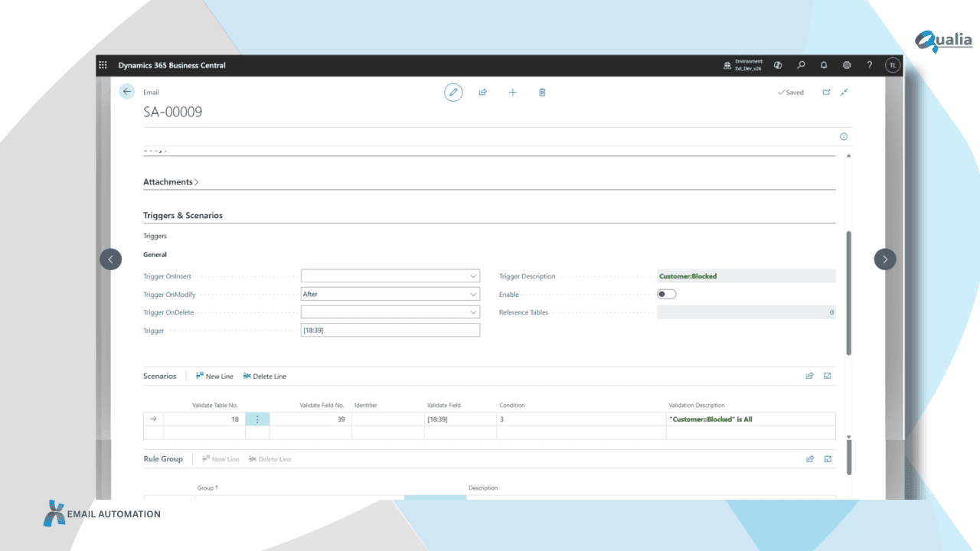The image size is (980, 551).
Task: Click Validate Field cell [18:39]
Action: coord(460,419)
